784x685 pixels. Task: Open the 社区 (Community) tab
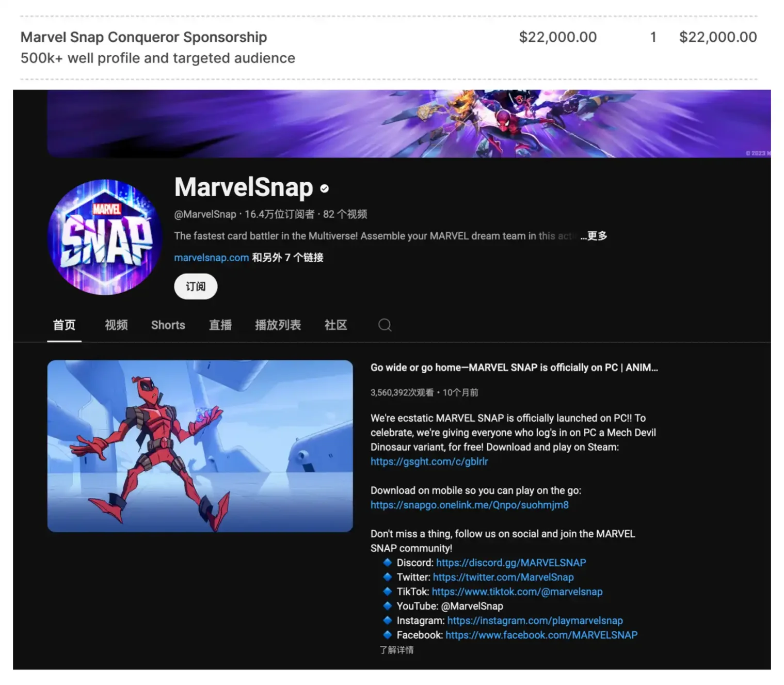tap(336, 325)
